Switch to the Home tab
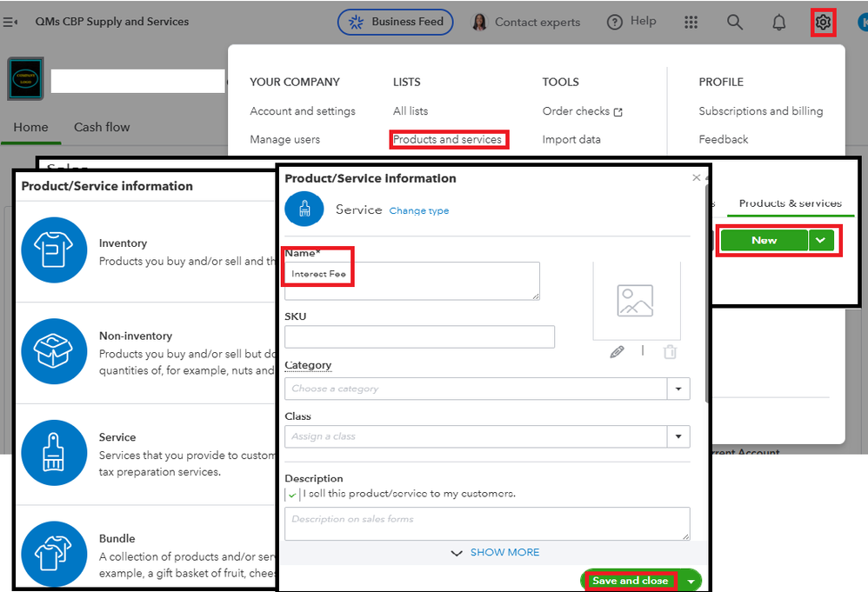868x592 pixels. click(x=30, y=127)
